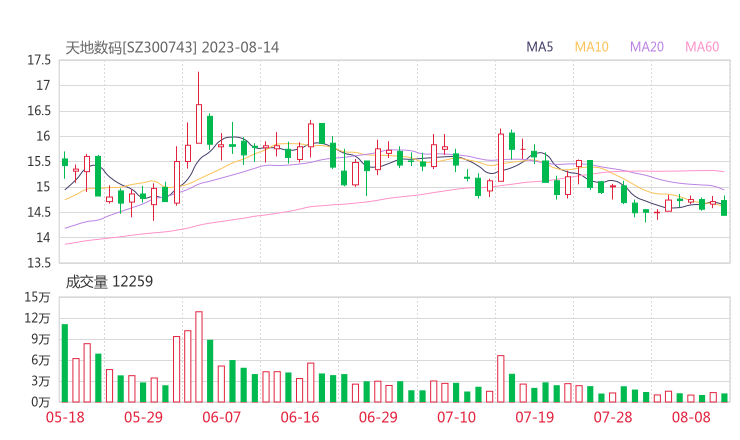Click the 15.5 price axis value
The width and height of the screenshot is (740, 440).
click(x=39, y=161)
